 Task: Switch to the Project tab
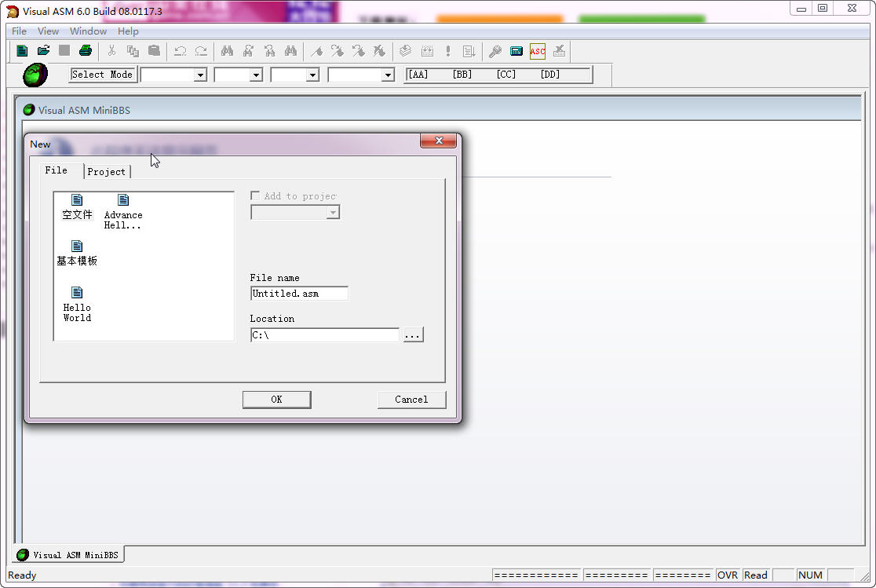106,172
